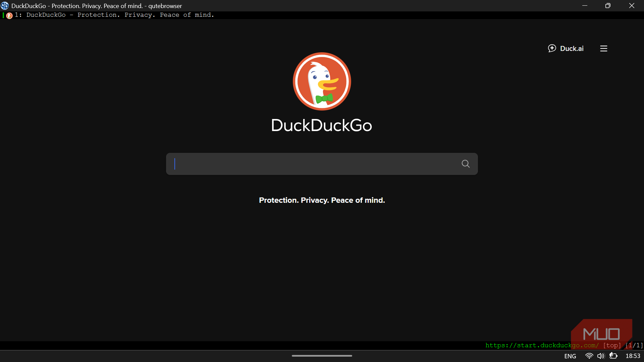This screenshot has width=644, height=362.
Task: Click the qutebrowser window title icon
Action: click(x=5, y=6)
